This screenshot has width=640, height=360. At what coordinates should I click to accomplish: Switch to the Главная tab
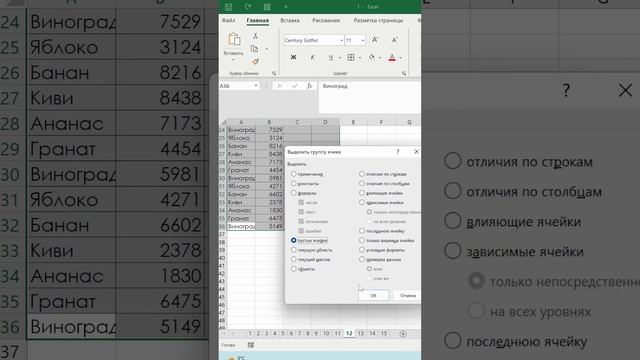pyautogui.click(x=258, y=20)
